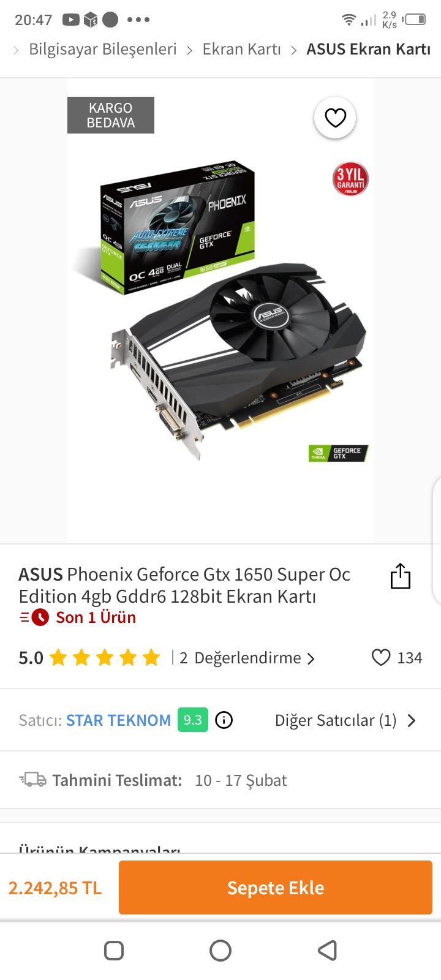Screen dimensions: 441x980
Task: Open 2 Değerlendirme reviews chevron
Action: pos(311,659)
